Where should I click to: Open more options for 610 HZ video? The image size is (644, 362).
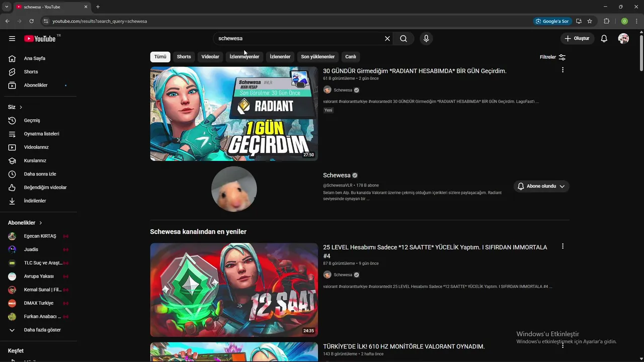[x=562, y=345]
